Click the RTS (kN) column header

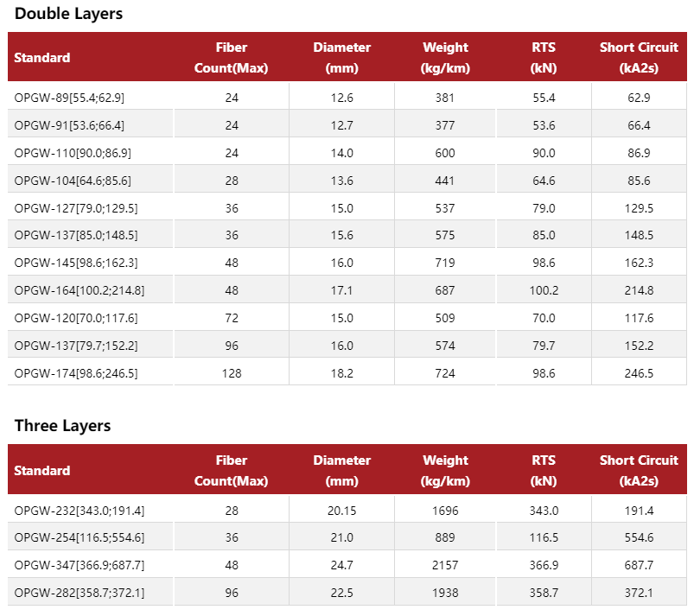coord(543,57)
